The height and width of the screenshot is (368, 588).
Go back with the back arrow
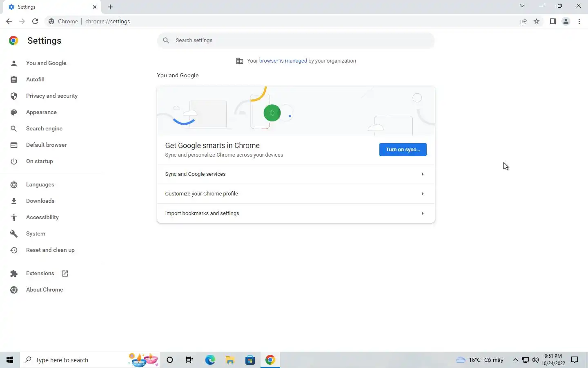coord(9,21)
